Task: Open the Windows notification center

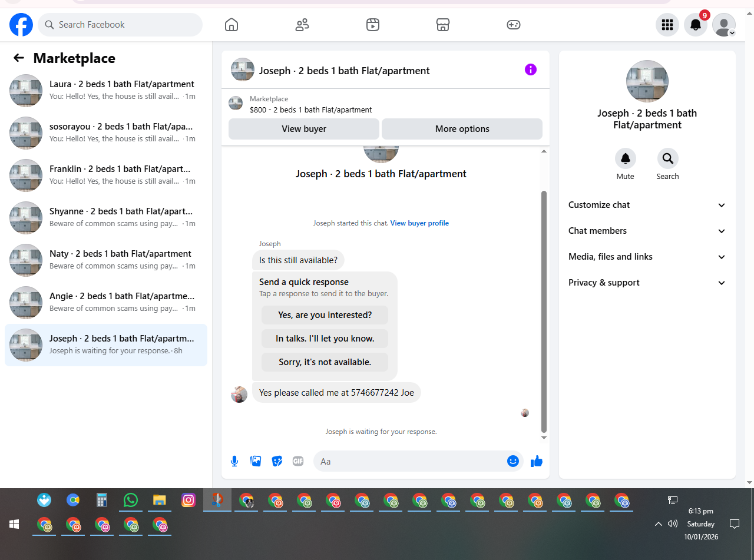Action: 735,523
